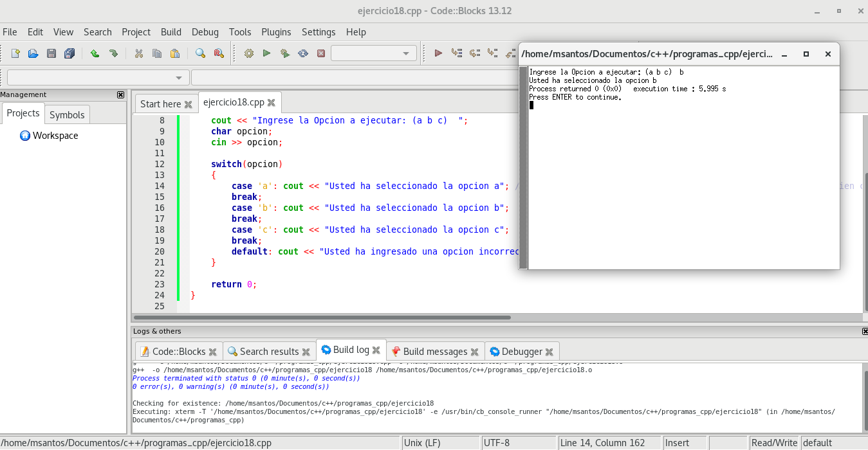868x450 pixels.
Task: Click the Build gear icon
Action: [x=249, y=53]
